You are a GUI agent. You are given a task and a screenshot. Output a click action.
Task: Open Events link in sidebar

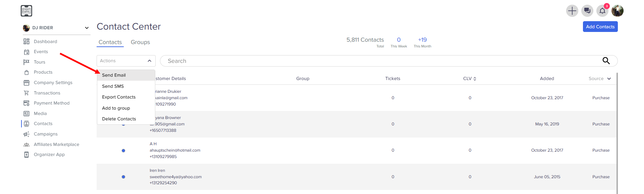(x=41, y=52)
